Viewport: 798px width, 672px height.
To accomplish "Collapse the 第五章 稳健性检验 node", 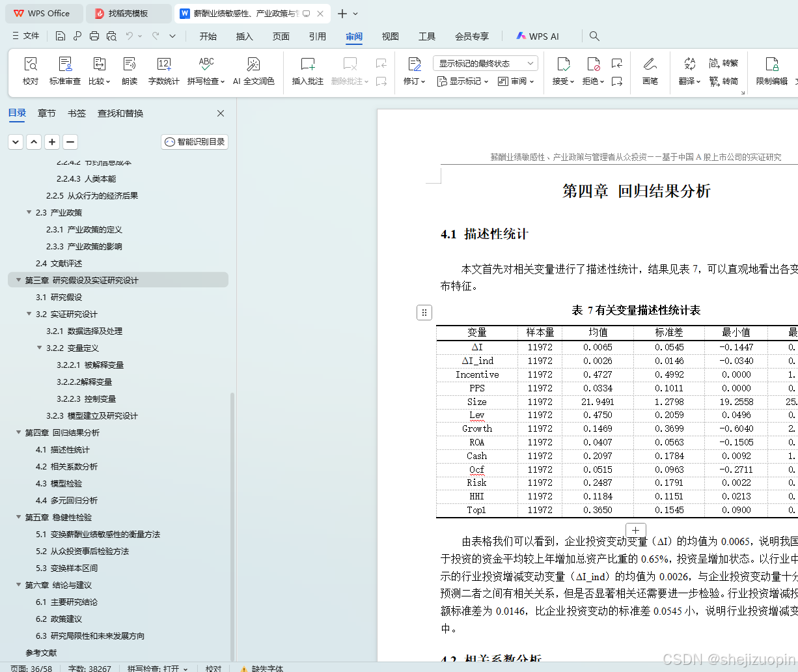I will [x=18, y=517].
